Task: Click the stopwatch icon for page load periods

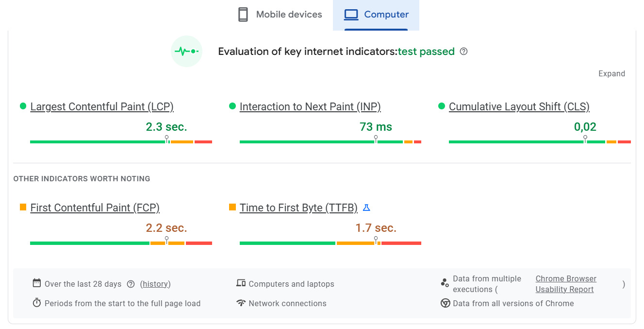Action: tap(37, 303)
